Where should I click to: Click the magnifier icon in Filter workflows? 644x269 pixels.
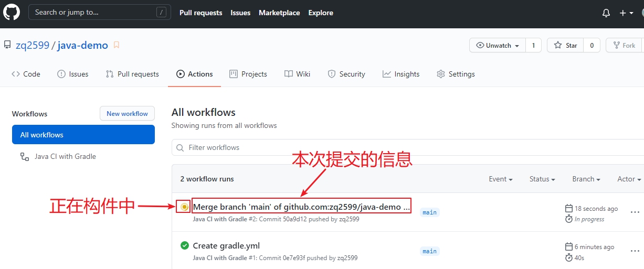[181, 147]
